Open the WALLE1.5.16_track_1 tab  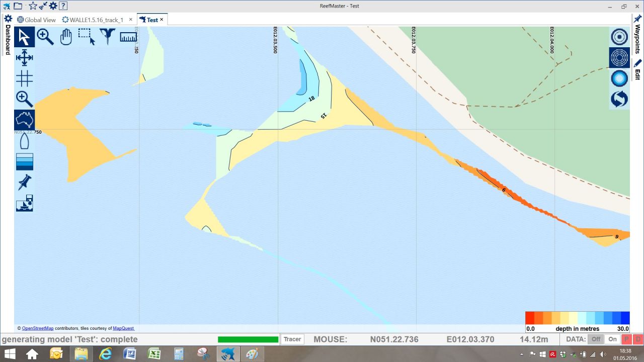[93, 20]
